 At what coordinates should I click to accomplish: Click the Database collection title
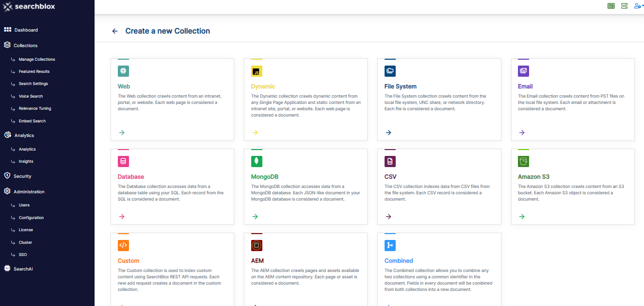[131, 177]
